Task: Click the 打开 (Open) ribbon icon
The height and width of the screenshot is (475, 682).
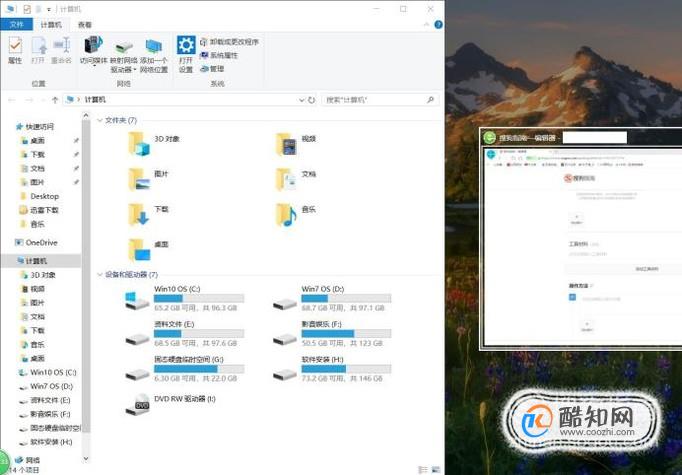Action: click(x=38, y=50)
